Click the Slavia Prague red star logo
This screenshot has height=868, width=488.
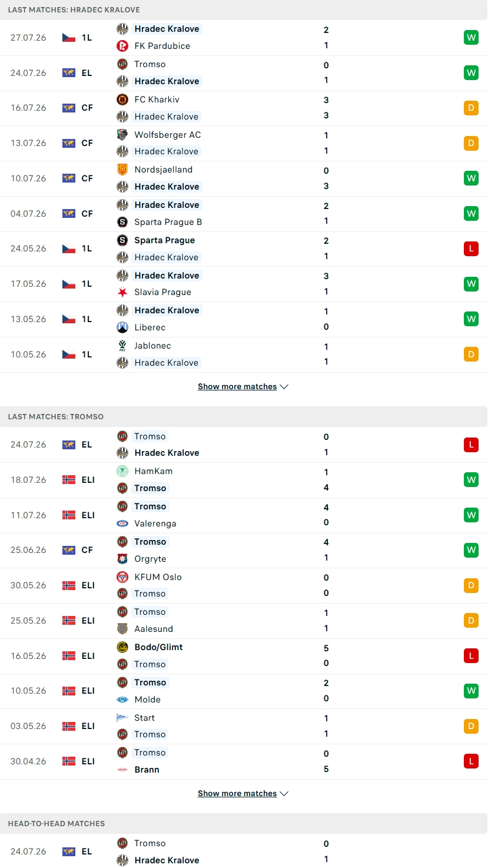click(122, 292)
